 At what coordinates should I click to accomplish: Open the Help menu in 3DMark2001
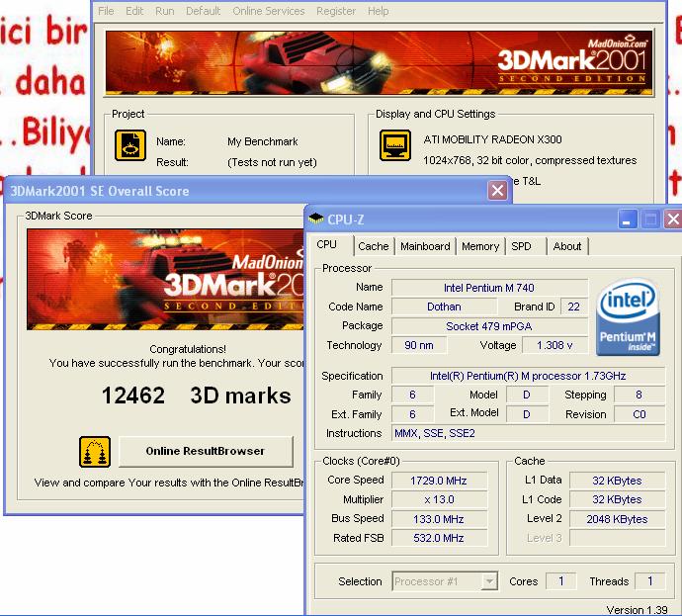coord(378,11)
